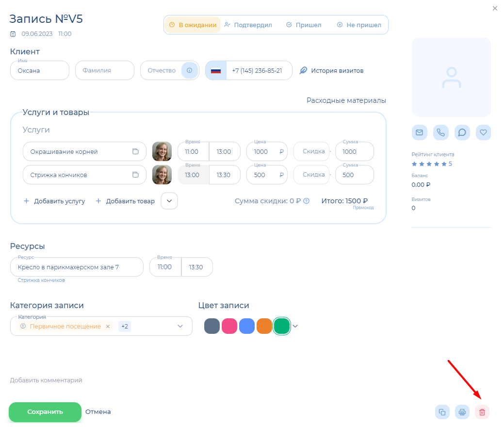The width and height of the screenshot is (504, 427).
Task: Click the heart favorite icon
Action: (484, 132)
